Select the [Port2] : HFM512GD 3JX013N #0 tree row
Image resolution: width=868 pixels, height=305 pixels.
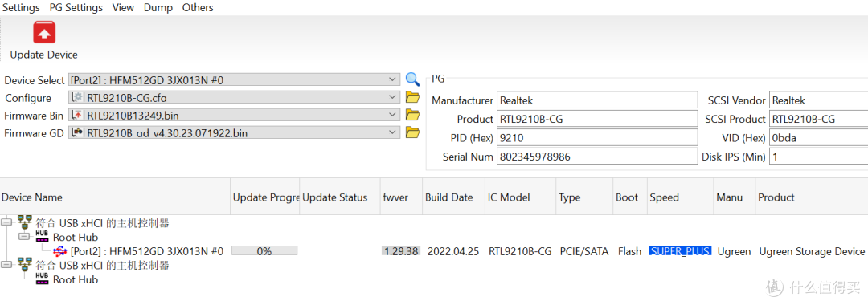pos(147,251)
